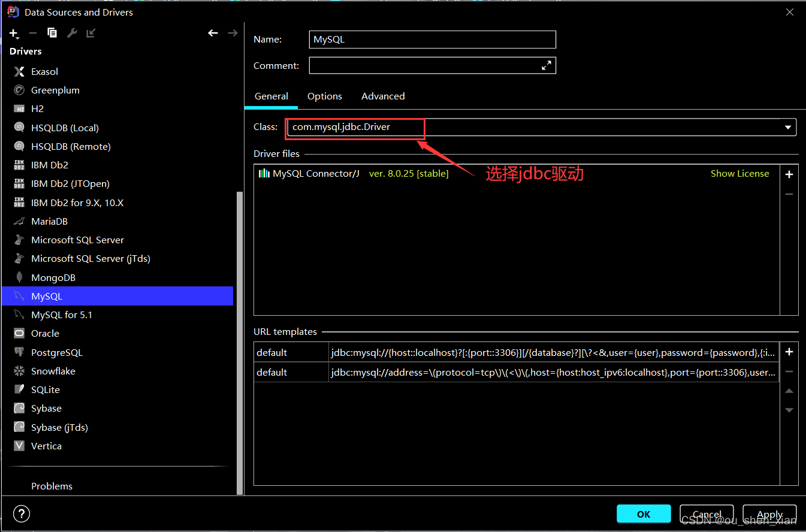
Task: Select the jdbc:mysql://{host::localhost} URL template
Action: [554, 352]
